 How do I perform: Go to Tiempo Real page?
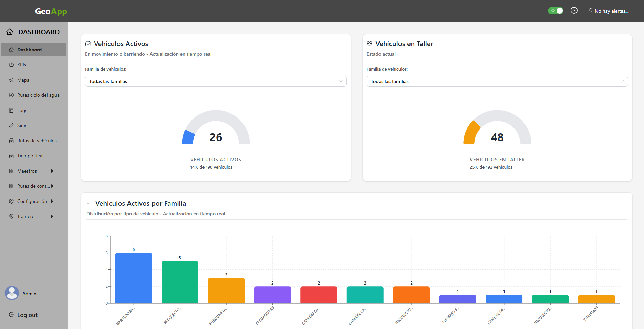tap(30, 156)
